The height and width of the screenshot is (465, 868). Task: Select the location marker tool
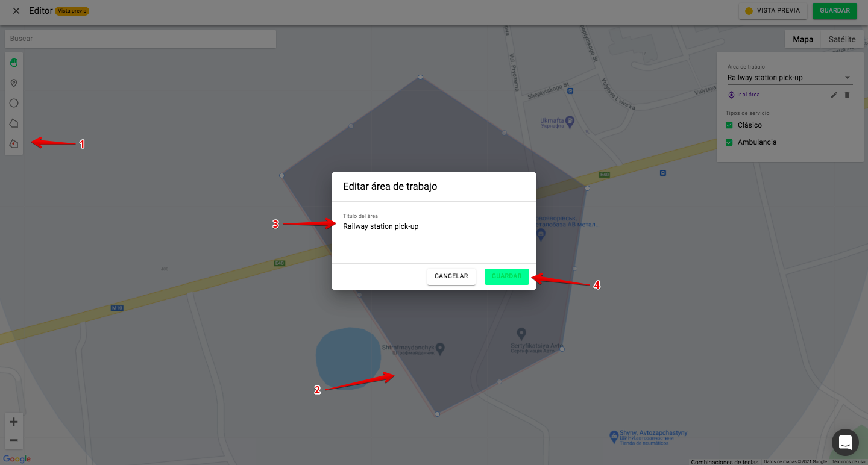coord(14,83)
